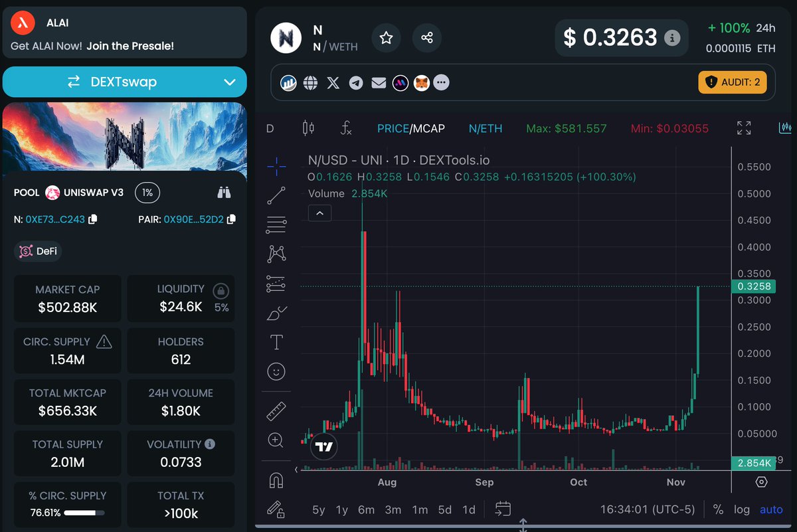Set chart range to 5d

(x=445, y=509)
